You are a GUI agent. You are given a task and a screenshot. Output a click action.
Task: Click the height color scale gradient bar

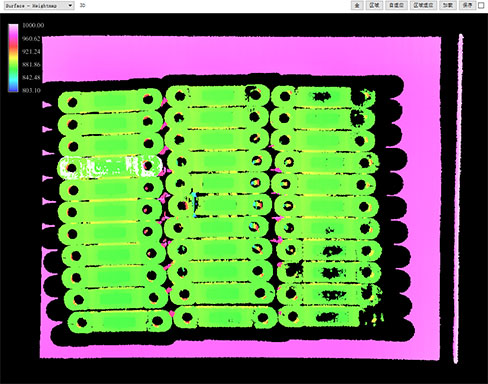point(13,57)
